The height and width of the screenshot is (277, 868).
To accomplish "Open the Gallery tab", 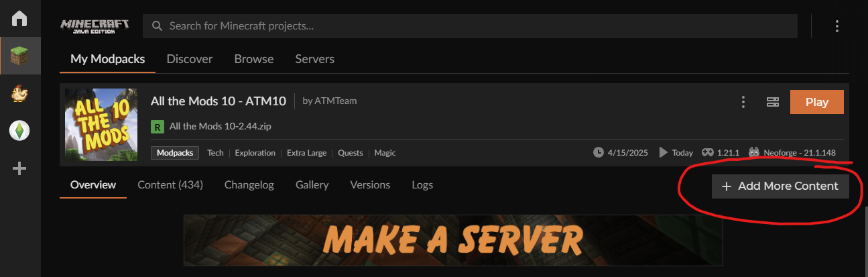I will (x=312, y=184).
